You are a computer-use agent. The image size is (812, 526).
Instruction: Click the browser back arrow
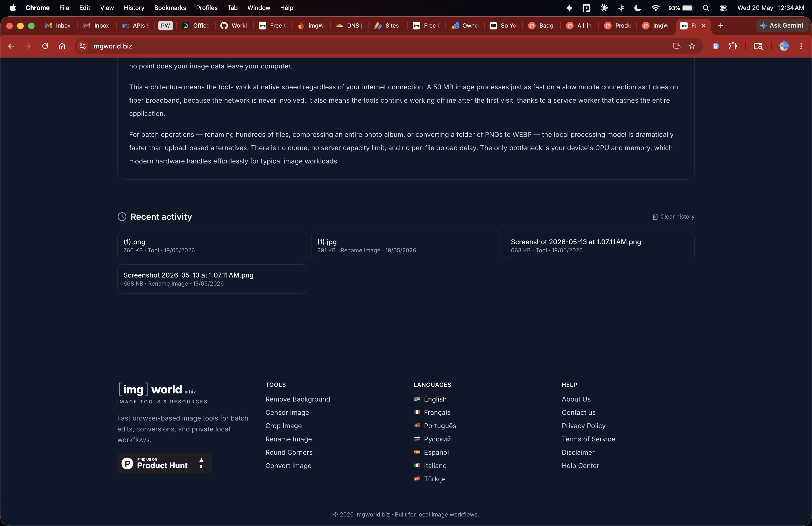[x=11, y=46]
